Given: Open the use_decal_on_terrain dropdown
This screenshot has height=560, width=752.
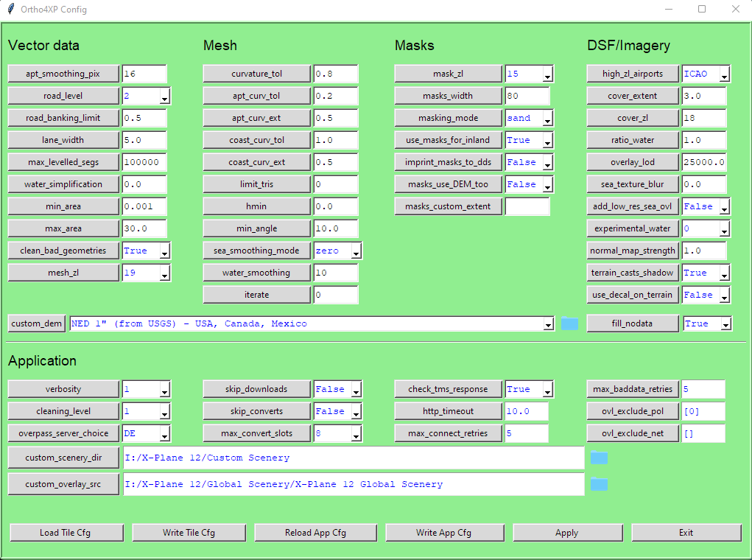Looking at the screenshot, I should click(724, 295).
